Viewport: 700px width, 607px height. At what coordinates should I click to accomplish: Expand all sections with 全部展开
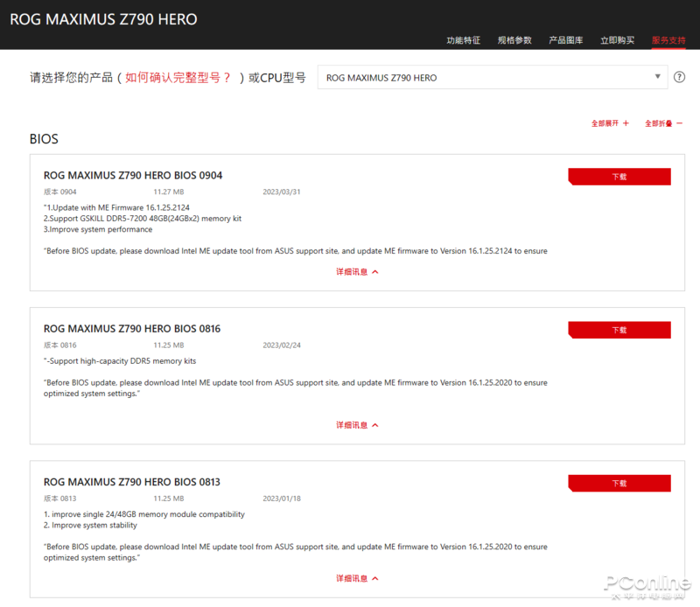point(610,123)
